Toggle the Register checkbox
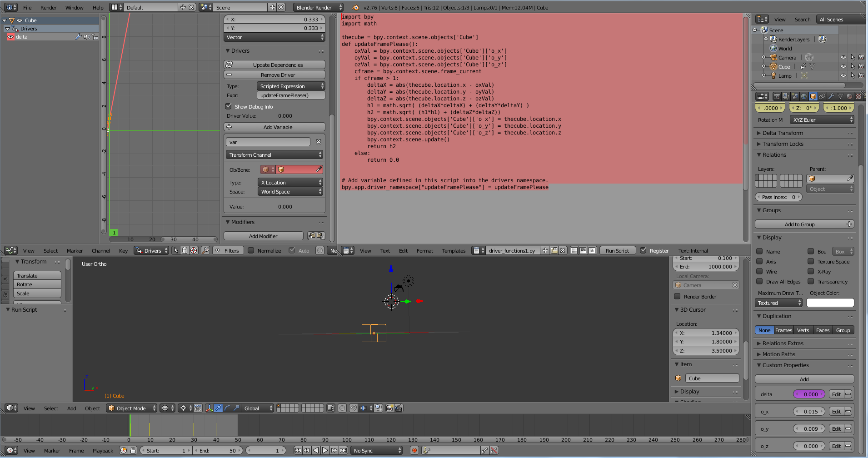Viewport: 868px width, 458px height. click(x=643, y=250)
